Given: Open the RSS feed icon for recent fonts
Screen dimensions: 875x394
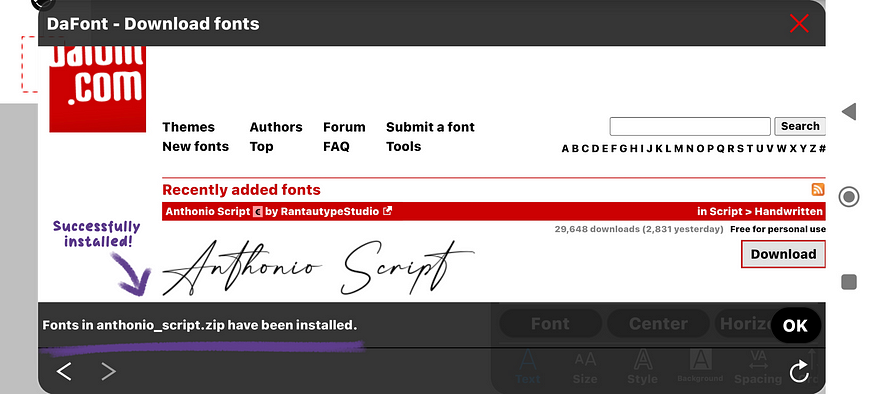Looking at the screenshot, I should tap(818, 189).
